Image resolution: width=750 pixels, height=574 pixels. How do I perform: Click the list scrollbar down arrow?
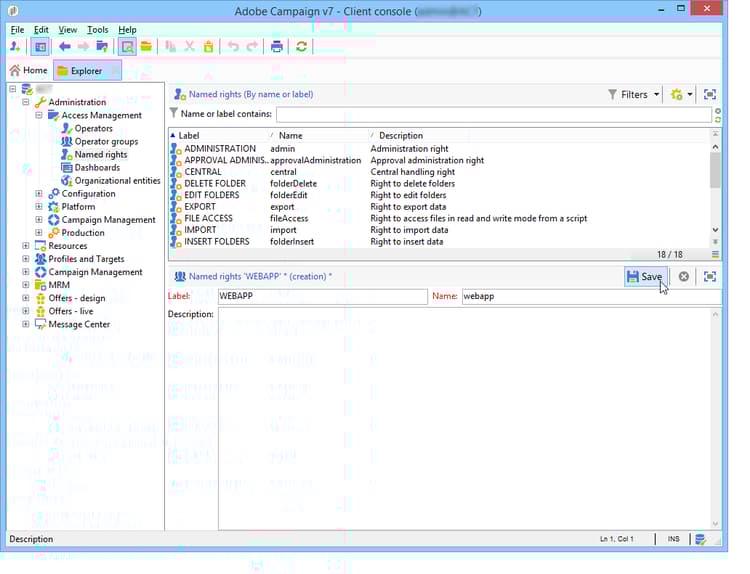(x=715, y=230)
